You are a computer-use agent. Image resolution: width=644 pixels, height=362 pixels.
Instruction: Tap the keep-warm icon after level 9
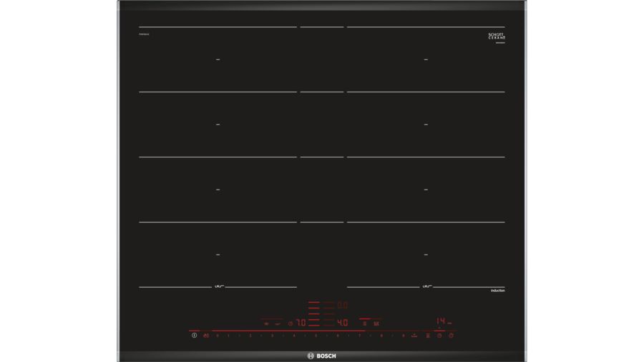point(414,336)
